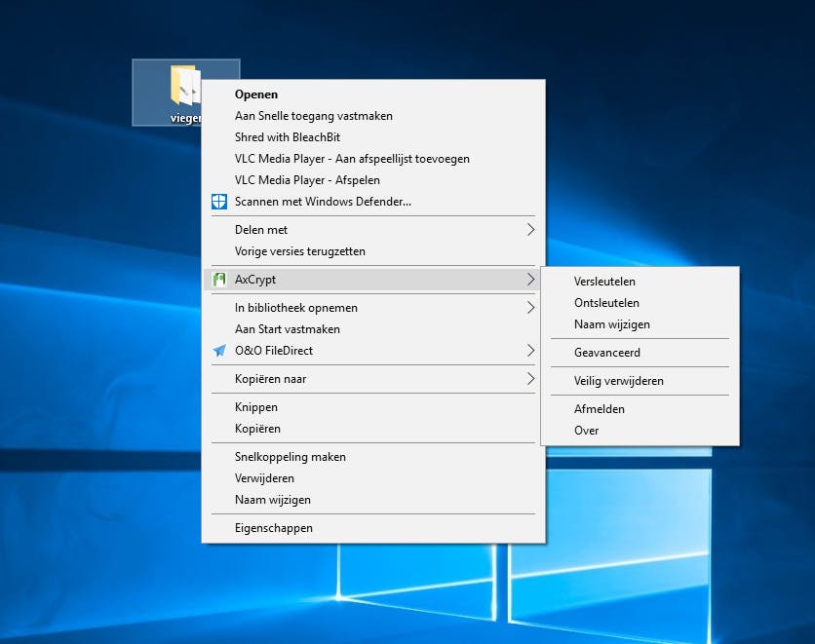Select Aan Snelle toegang vastmaken
The height and width of the screenshot is (644, 815).
click(x=313, y=116)
